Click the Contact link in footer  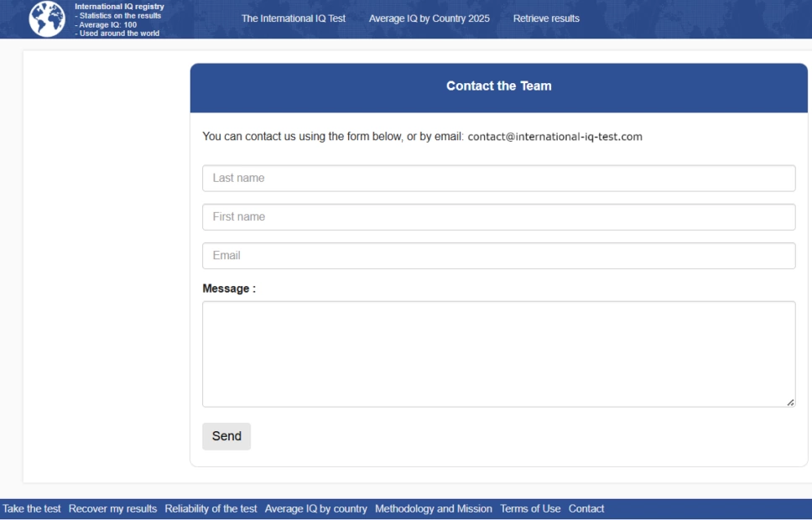point(586,509)
